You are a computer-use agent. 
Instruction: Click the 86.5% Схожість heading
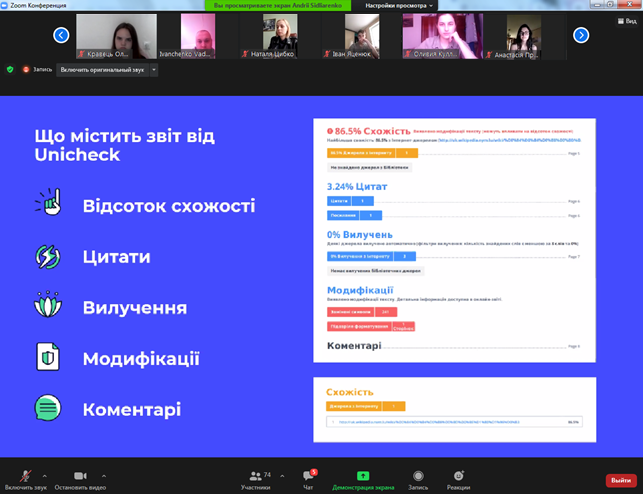click(x=372, y=131)
